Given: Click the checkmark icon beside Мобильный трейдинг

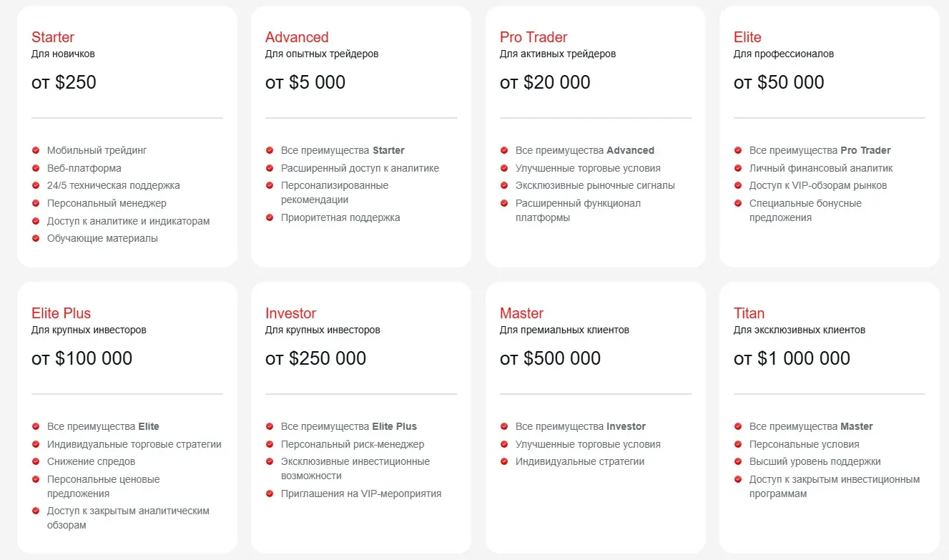Looking at the screenshot, I should point(36,150).
